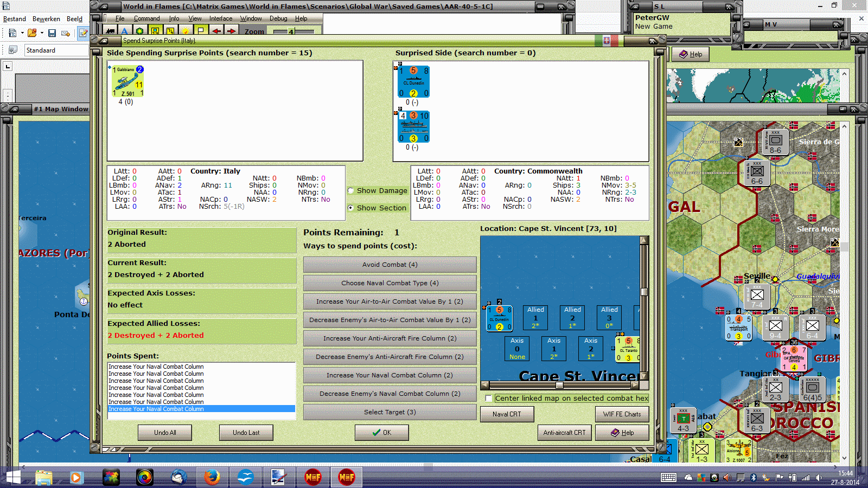Select the Show Section radio button
This screenshot has width=868, height=488.
point(350,208)
